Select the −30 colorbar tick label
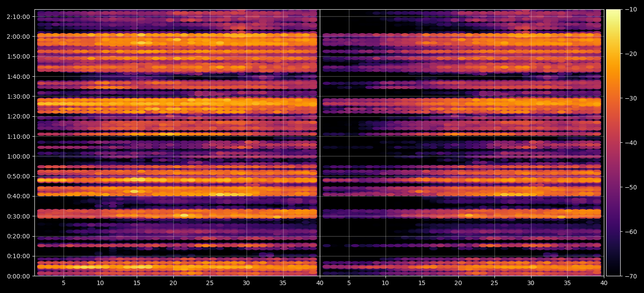This screenshot has width=644, height=293. tap(630, 98)
